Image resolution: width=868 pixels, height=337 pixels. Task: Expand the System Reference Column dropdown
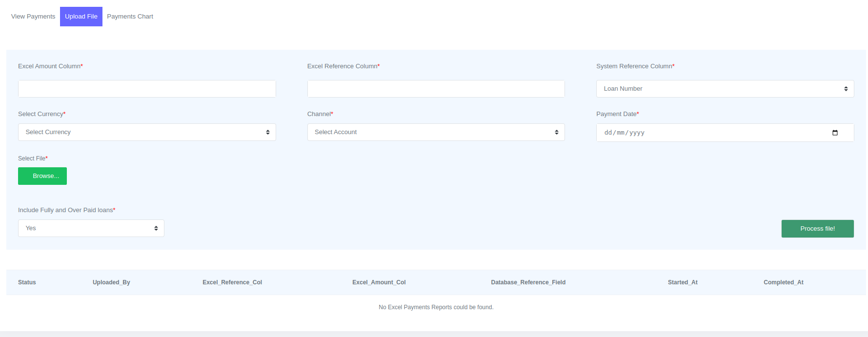click(x=725, y=89)
